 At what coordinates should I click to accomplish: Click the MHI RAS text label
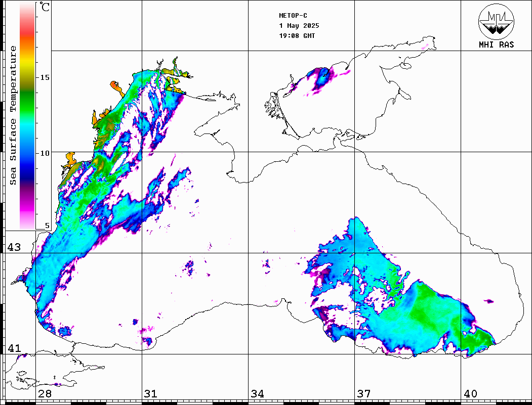(x=496, y=44)
